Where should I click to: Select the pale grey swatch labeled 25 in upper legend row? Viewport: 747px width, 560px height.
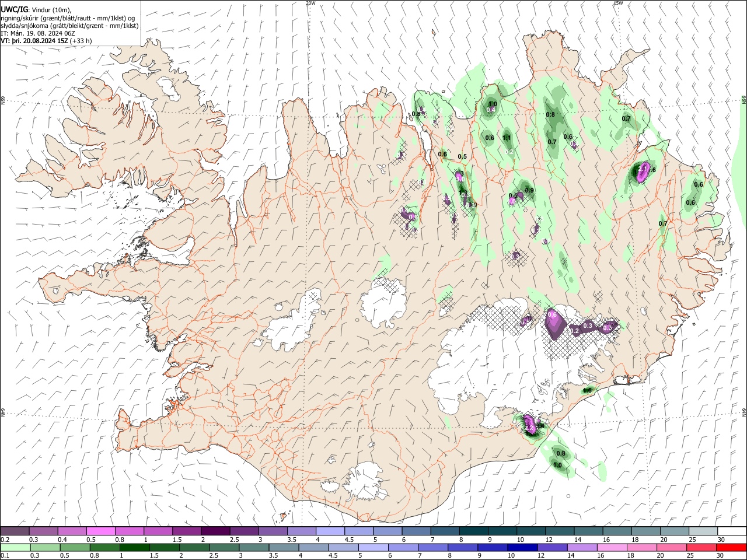click(x=704, y=531)
